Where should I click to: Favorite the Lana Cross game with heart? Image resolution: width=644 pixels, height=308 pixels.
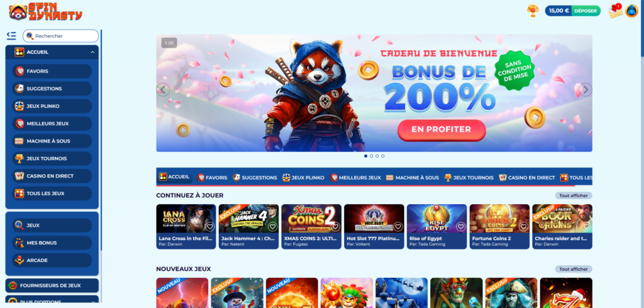click(210, 227)
